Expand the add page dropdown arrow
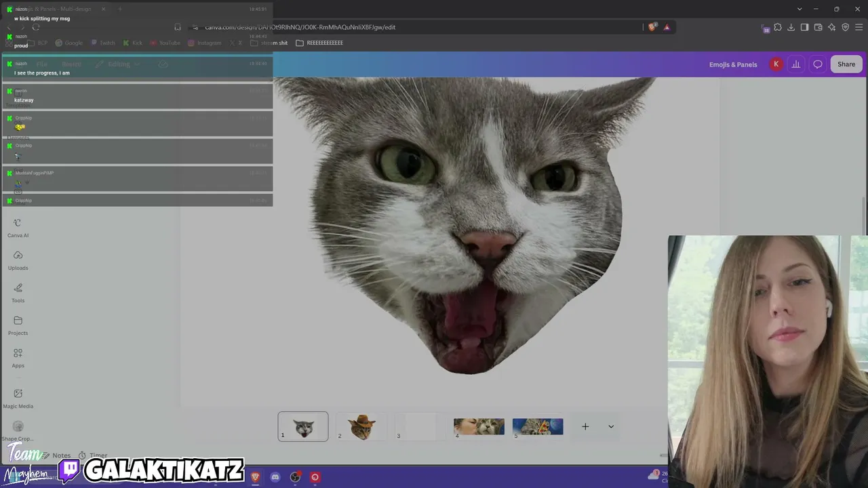 (611, 426)
